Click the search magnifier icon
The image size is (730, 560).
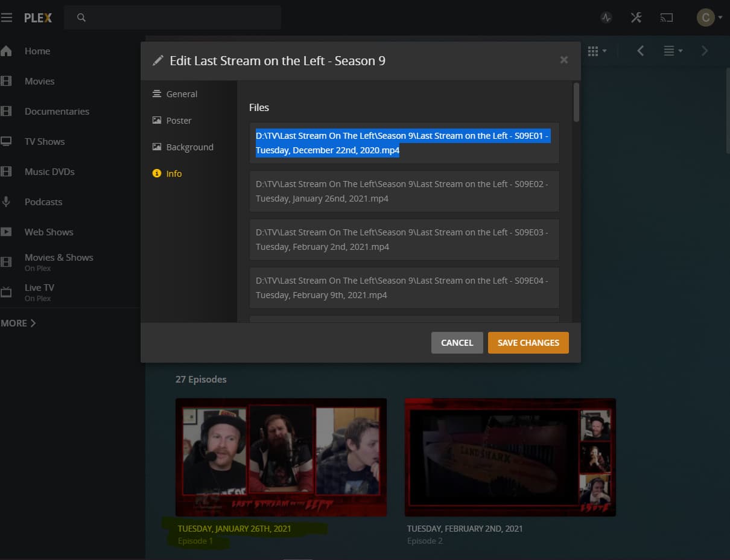81,17
